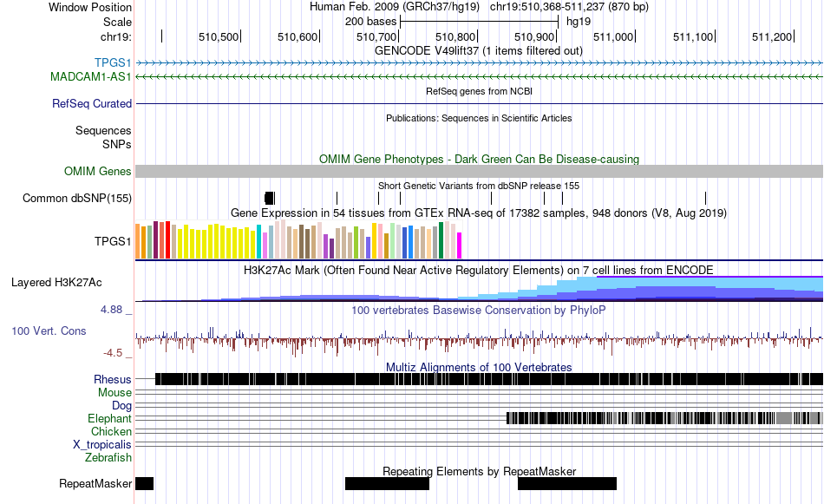Select the Dog alignment label
Viewport: 824px width, 504px height.
pos(121,406)
